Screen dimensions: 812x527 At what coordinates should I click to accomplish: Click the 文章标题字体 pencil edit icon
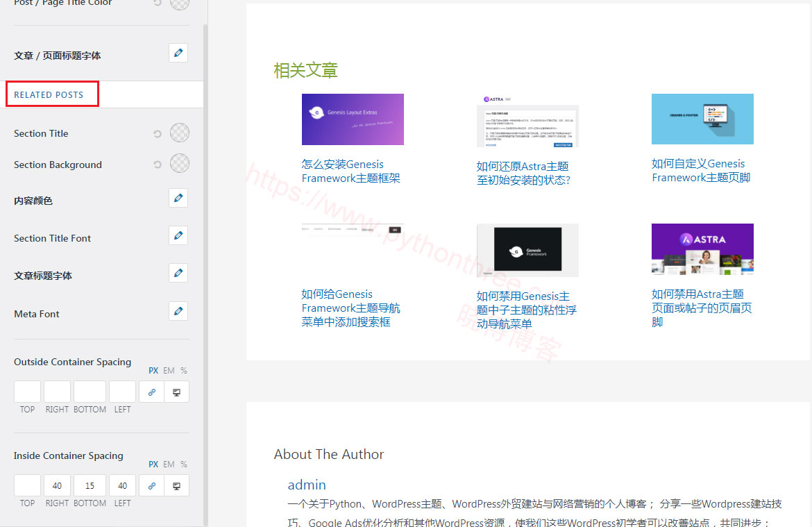[178, 273]
